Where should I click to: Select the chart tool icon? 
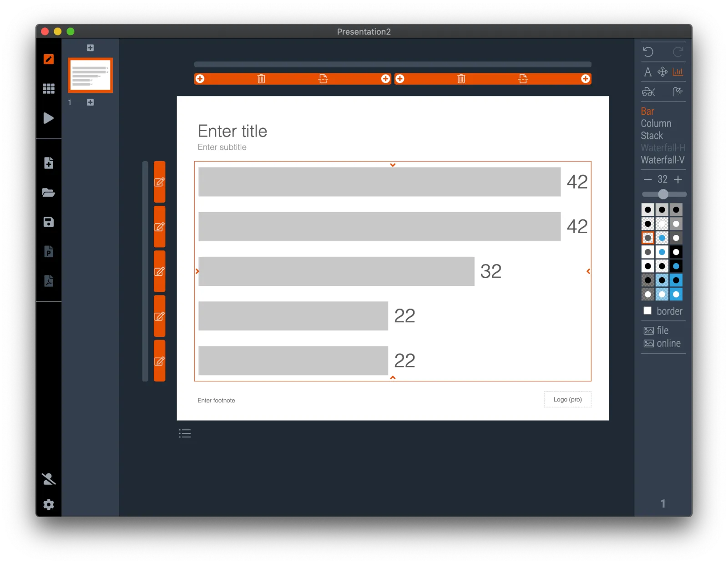[678, 72]
